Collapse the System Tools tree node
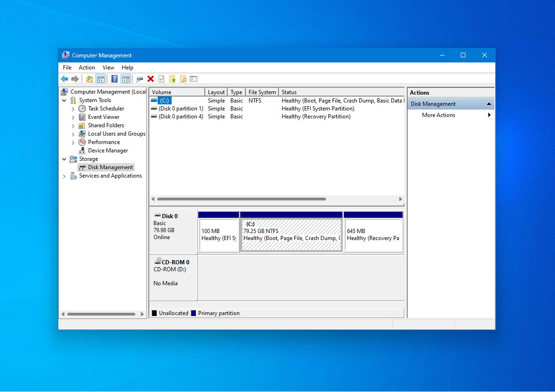This screenshot has width=555, height=392. tap(64, 100)
